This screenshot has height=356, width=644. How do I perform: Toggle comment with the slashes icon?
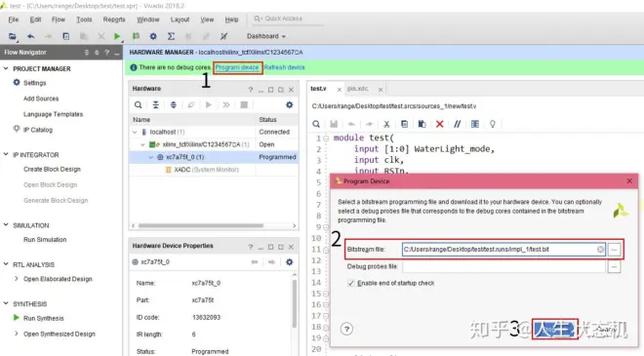coord(457,124)
